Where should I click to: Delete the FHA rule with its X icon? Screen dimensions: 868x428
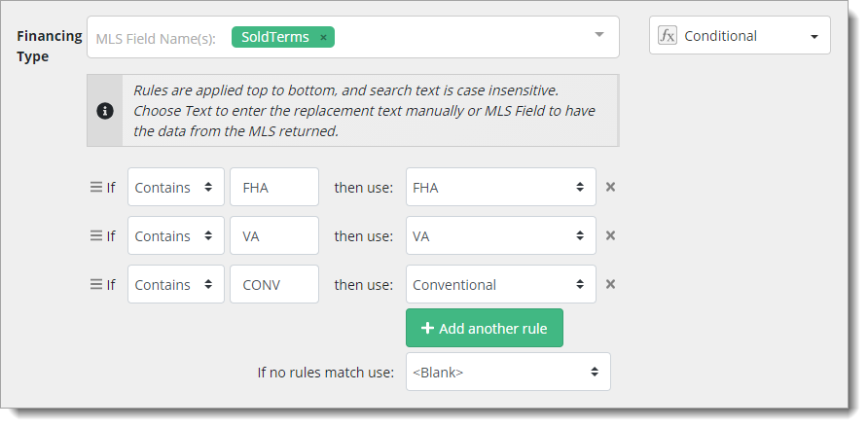[610, 187]
